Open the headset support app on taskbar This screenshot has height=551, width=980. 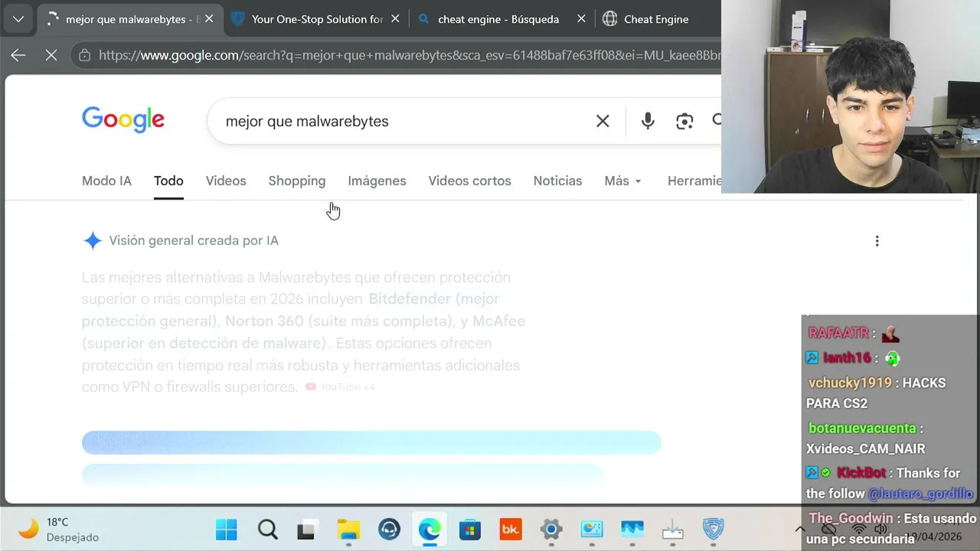(x=389, y=530)
